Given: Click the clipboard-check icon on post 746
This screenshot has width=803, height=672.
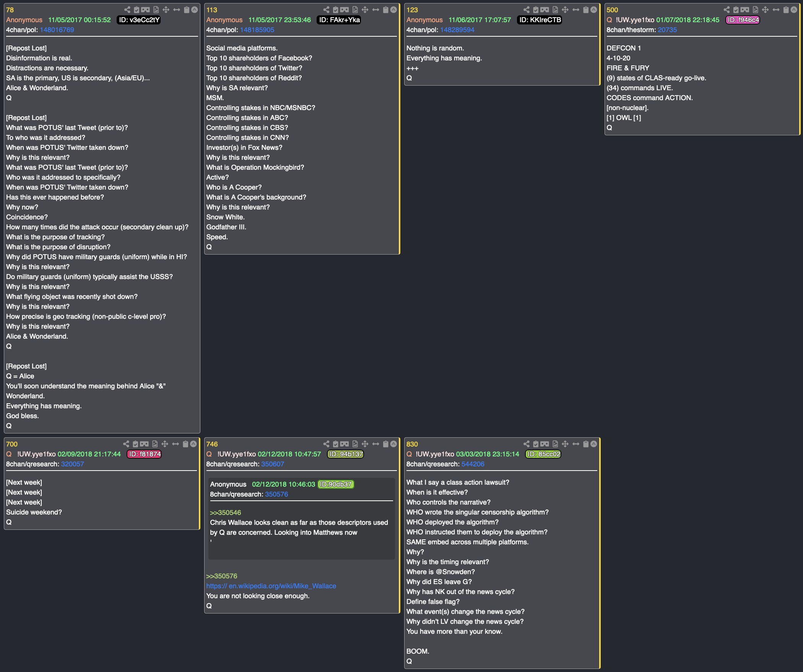Looking at the screenshot, I should coord(335,444).
